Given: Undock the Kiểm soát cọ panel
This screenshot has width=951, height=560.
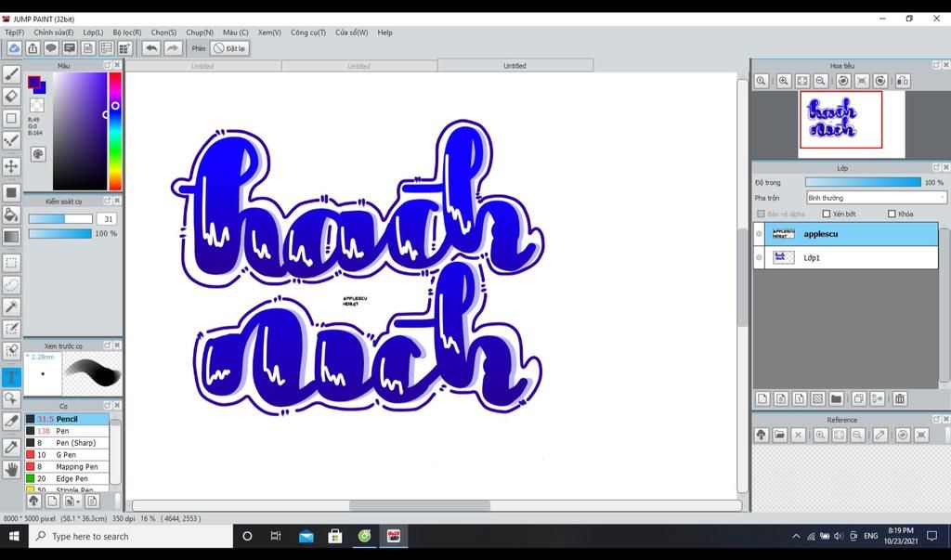Looking at the screenshot, I should pos(108,201).
